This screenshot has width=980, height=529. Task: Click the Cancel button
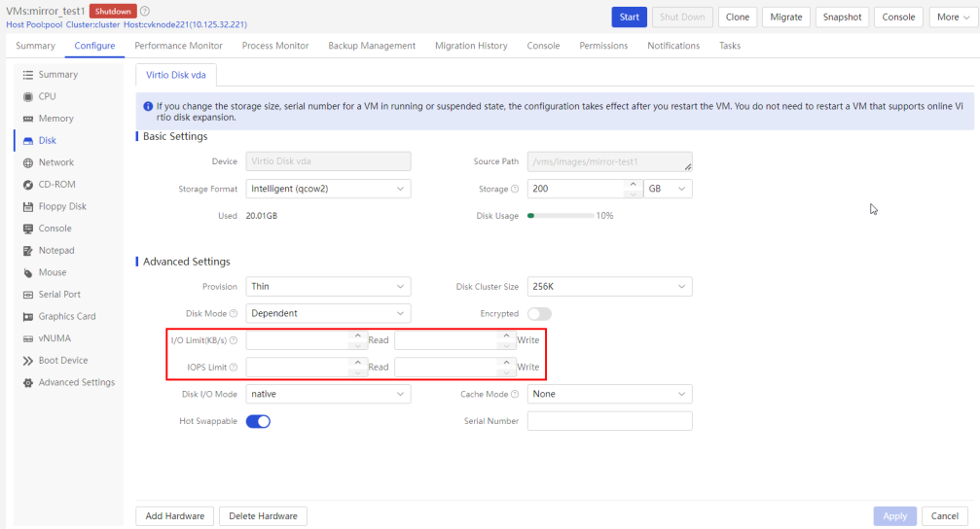point(944,516)
